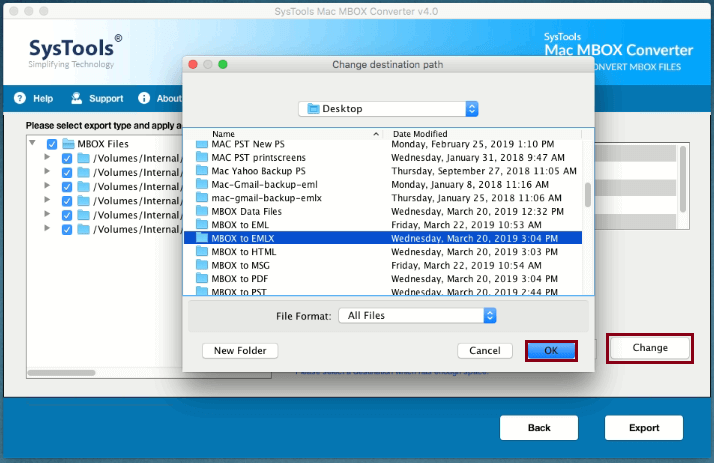This screenshot has width=714, height=463.
Task: Click the MBOX to EML folder icon
Action: (x=202, y=224)
